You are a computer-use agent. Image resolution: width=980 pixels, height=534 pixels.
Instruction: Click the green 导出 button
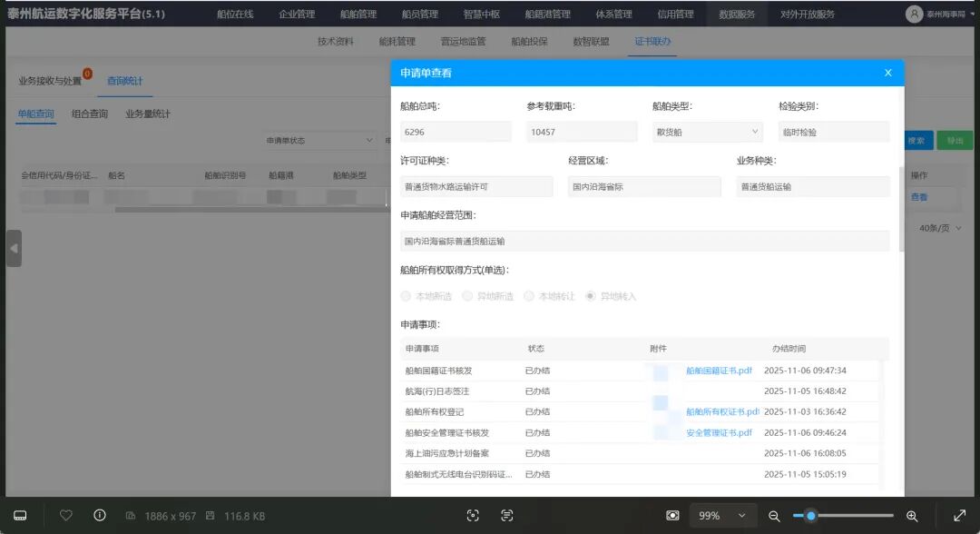(955, 141)
